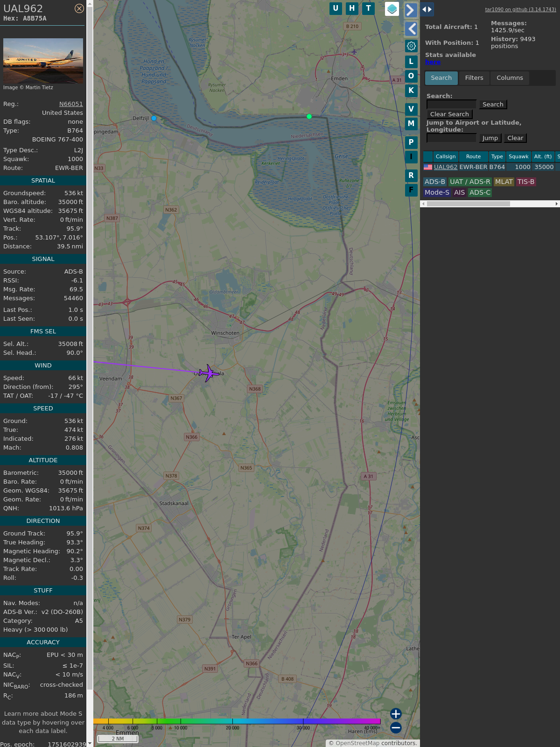Sort table by Alt. (ft) column
The width and height of the screenshot is (560, 747).
[x=543, y=156]
